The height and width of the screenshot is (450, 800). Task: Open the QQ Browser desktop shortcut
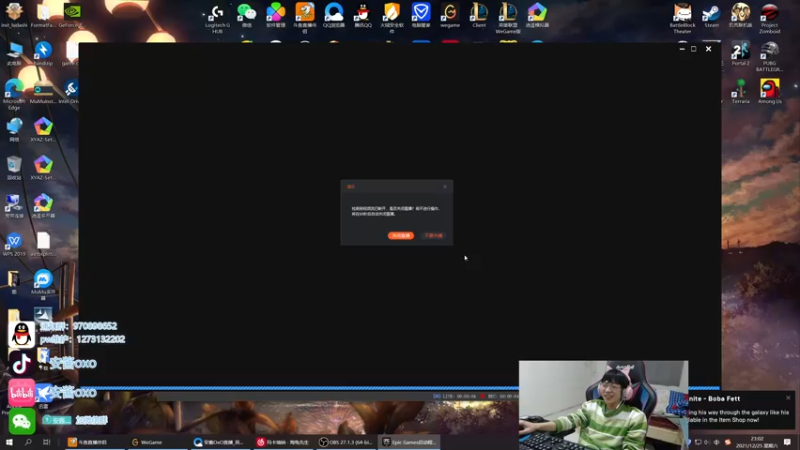334,15
